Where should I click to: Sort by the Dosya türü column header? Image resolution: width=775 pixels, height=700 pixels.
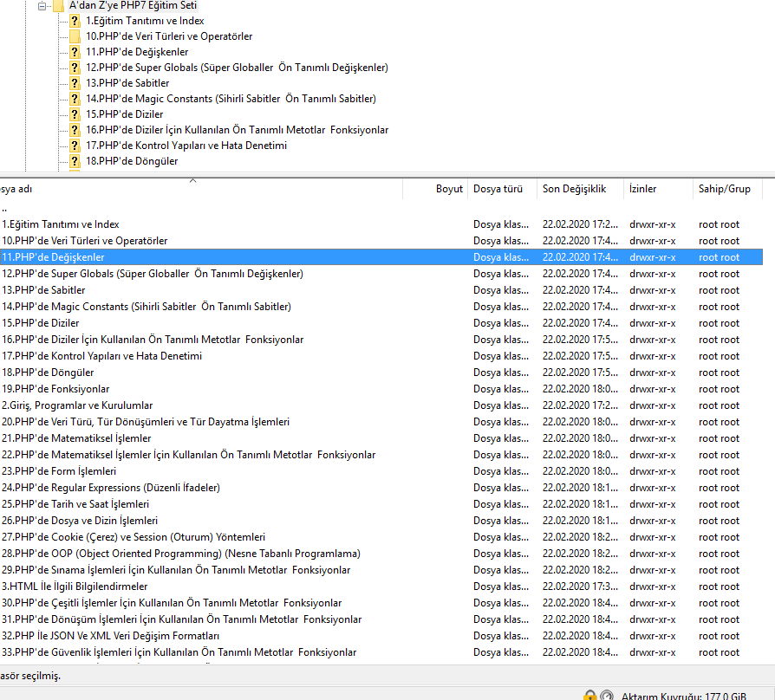pyautogui.click(x=502, y=189)
